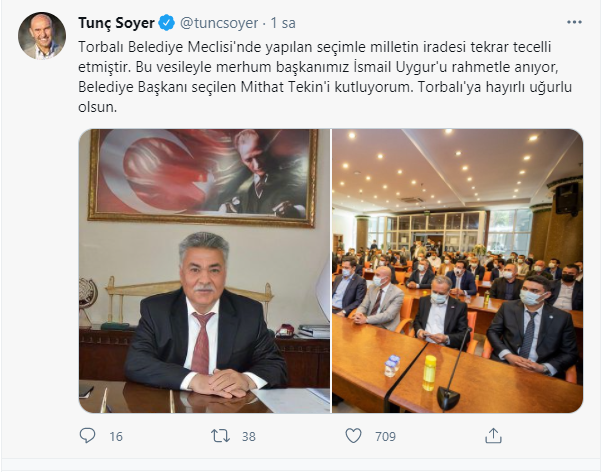Click the reply count 16
The width and height of the screenshot is (601, 472).
click(116, 436)
